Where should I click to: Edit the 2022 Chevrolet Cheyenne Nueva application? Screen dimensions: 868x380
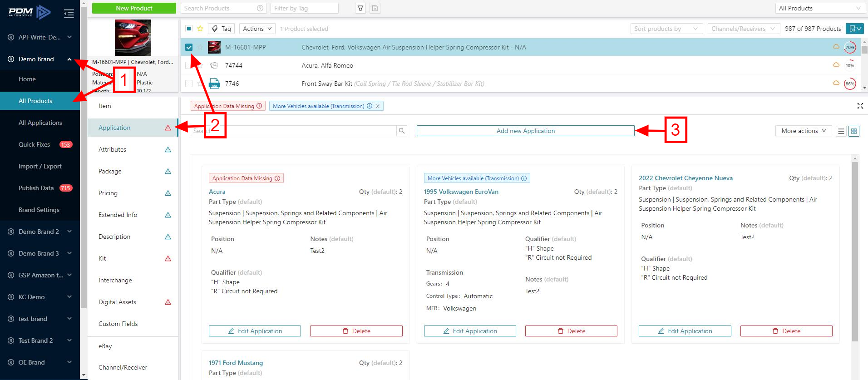tap(685, 331)
